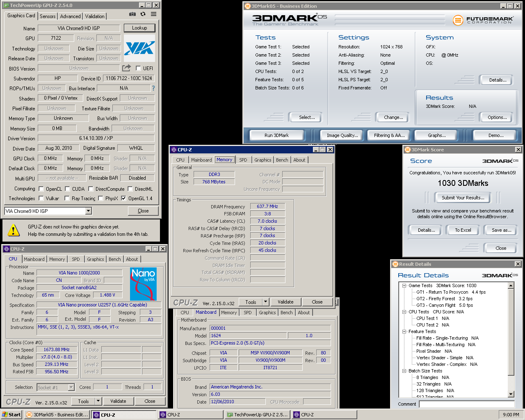Click the 3DMark05 banner logo
The width and height of the screenshot is (525, 420).
click(x=290, y=19)
